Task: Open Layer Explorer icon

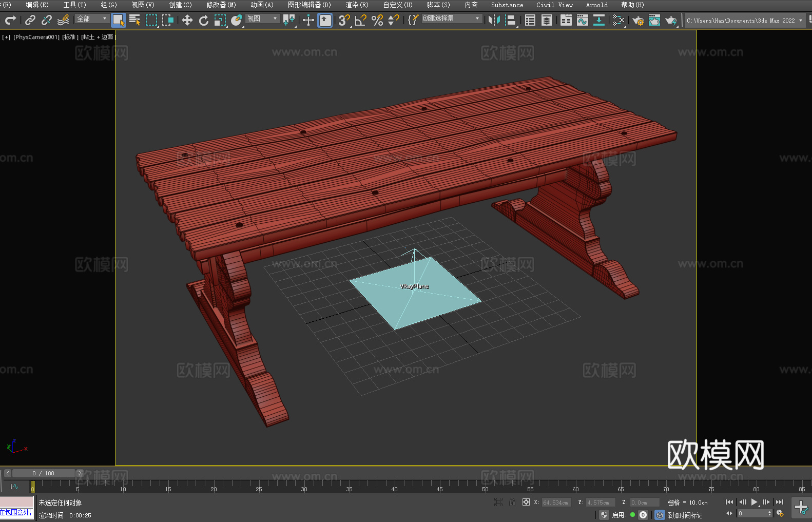Action: [547, 20]
